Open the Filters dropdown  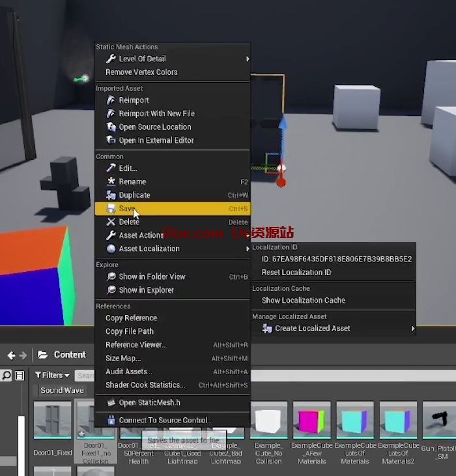pyautogui.click(x=52, y=376)
